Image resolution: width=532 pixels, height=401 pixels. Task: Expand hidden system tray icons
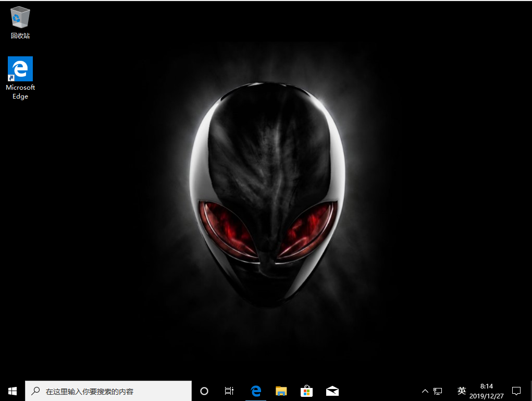point(425,391)
